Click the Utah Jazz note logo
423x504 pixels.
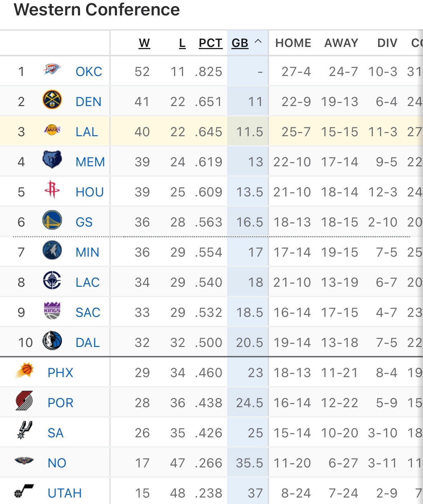(x=24, y=491)
